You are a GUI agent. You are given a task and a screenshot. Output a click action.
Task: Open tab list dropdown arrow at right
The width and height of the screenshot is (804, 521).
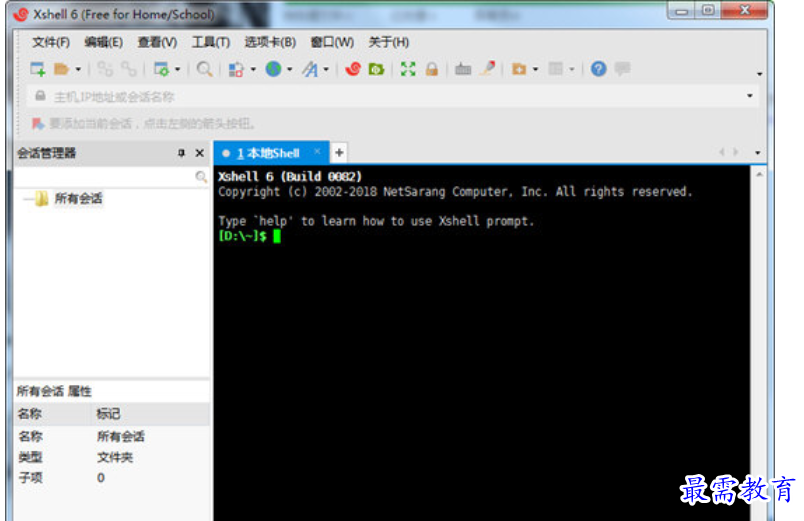pos(757,153)
